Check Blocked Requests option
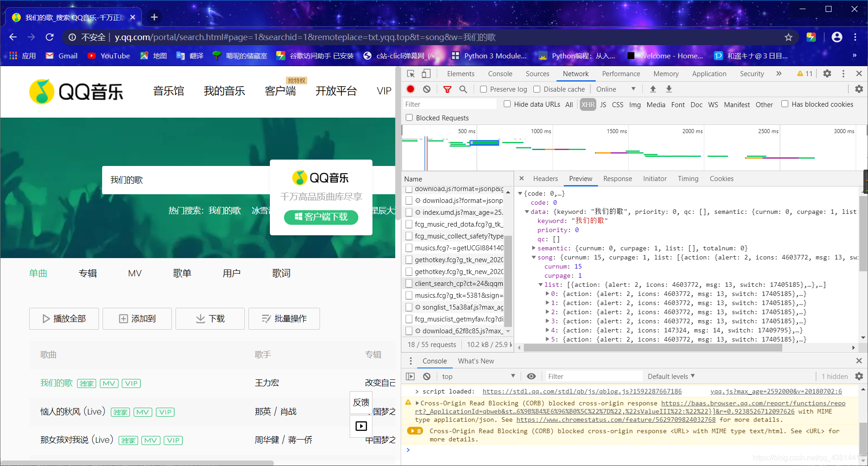The height and width of the screenshot is (466, 868). point(409,118)
